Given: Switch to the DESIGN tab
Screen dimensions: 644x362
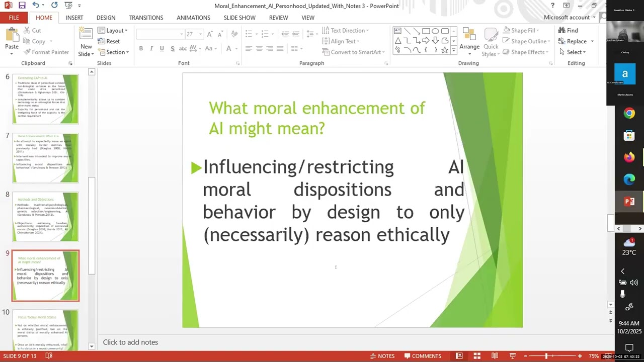Looking at the screenshot, I should coord(106,18).
